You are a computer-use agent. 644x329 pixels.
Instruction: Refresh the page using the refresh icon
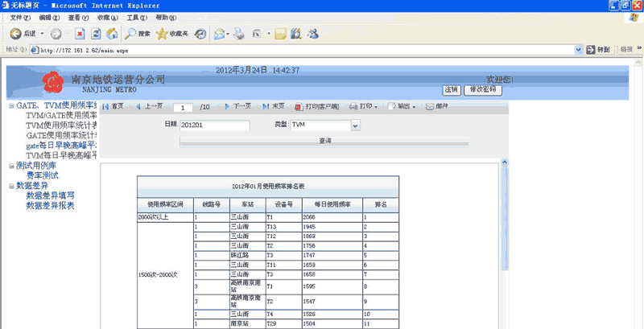pyautogui.click(x=96, y=34)
